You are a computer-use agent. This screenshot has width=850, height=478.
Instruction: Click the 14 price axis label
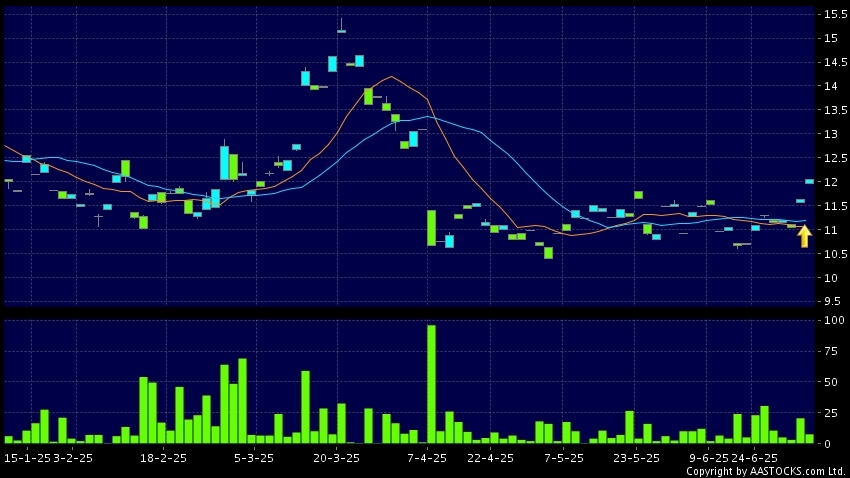point(830,86)
